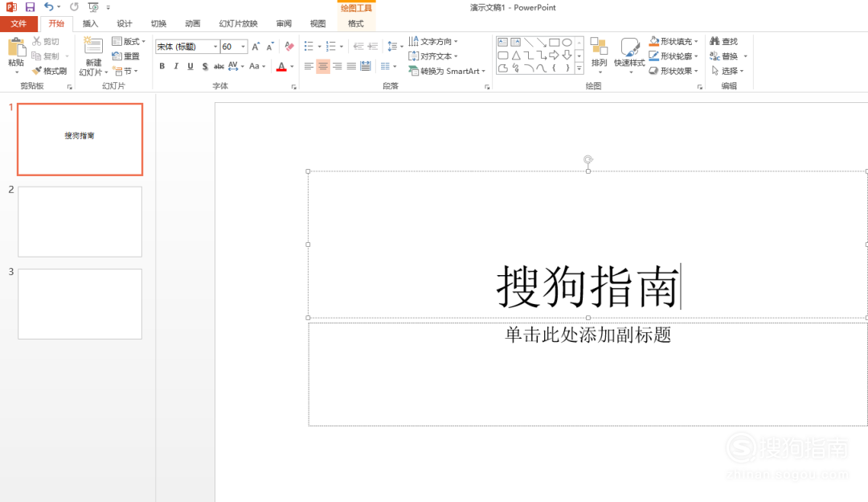This screenshot has width=868, height=502.
Task: Switch to the Transitions (切换) tab
Action: 159,23
